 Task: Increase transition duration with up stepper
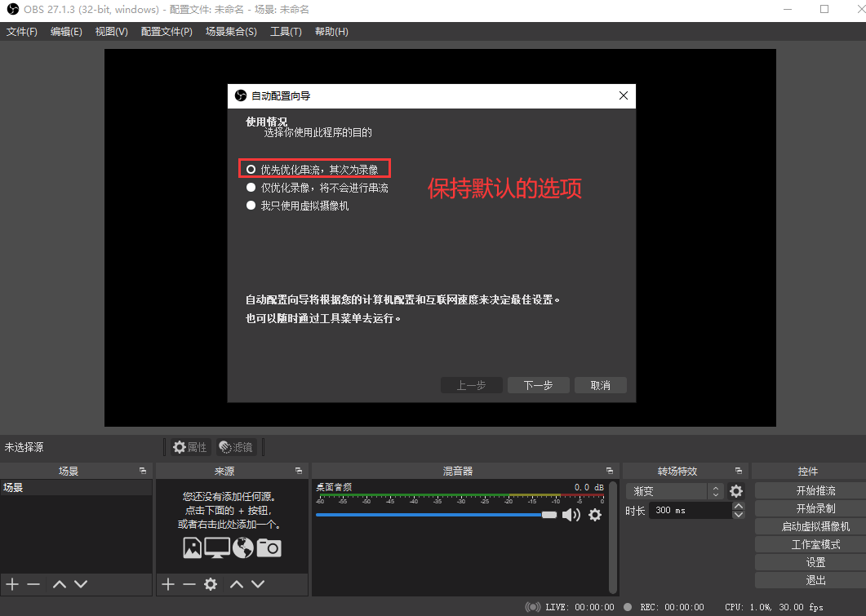click(739, 506)
